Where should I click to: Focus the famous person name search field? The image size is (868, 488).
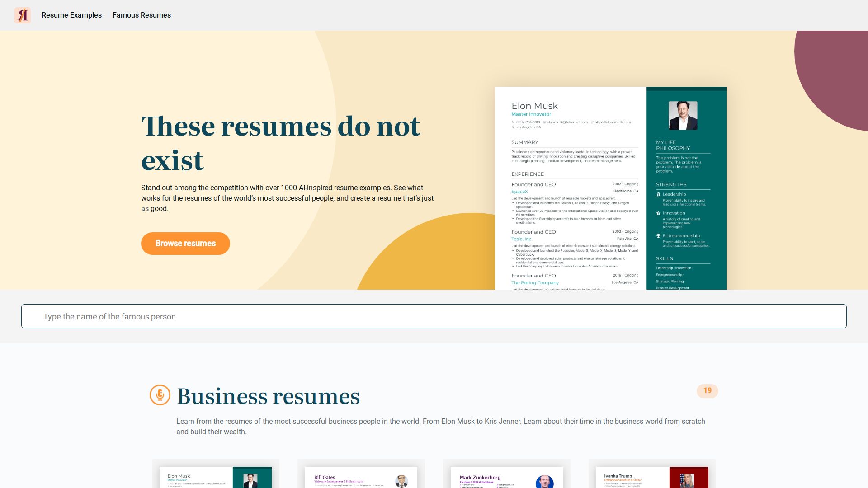pyautogui.click(x=434, y=316)
